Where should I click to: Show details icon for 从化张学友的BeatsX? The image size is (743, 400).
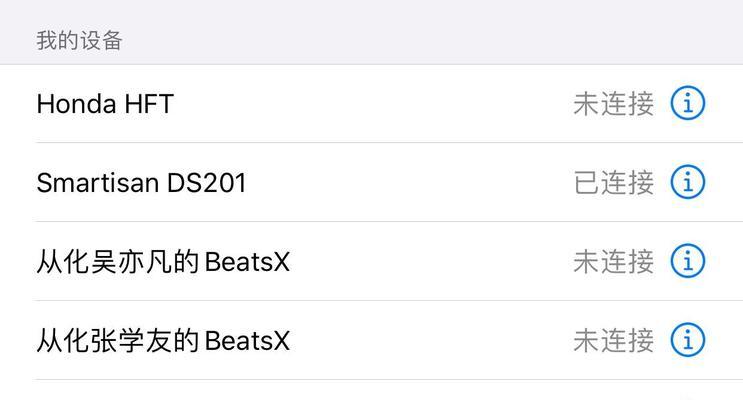tap(688, 340)
